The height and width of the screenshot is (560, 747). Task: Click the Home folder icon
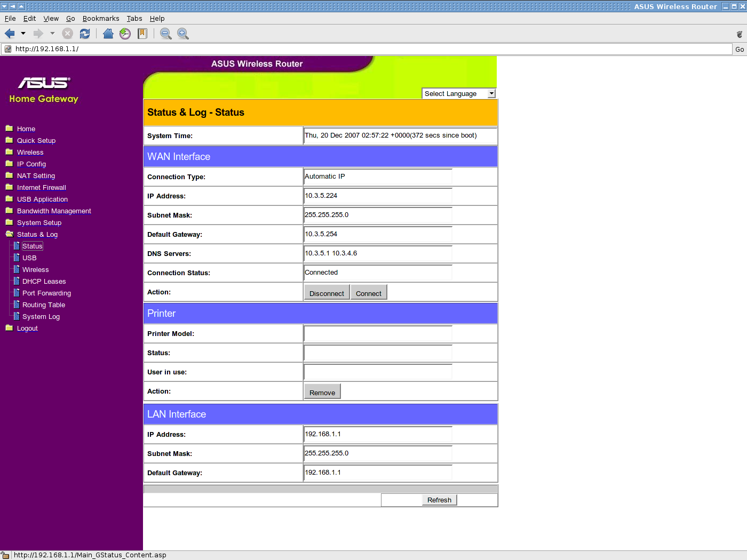[9, 128]
